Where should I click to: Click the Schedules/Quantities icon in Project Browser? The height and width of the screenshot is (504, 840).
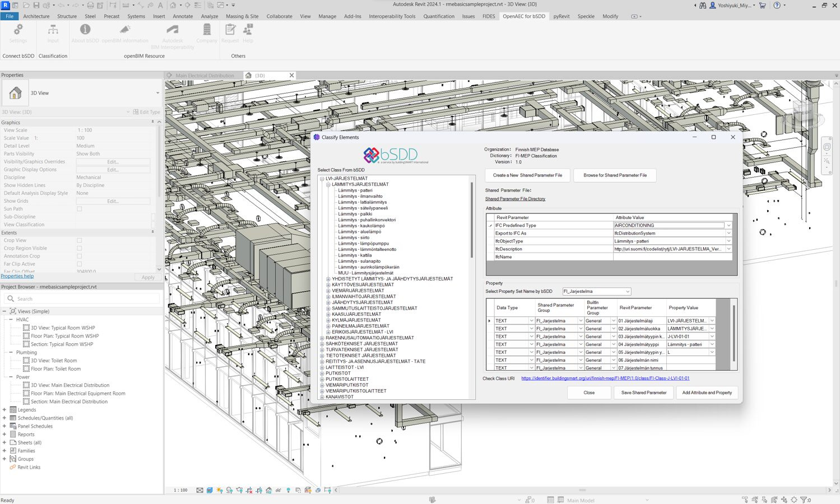[x=13, y=418]
